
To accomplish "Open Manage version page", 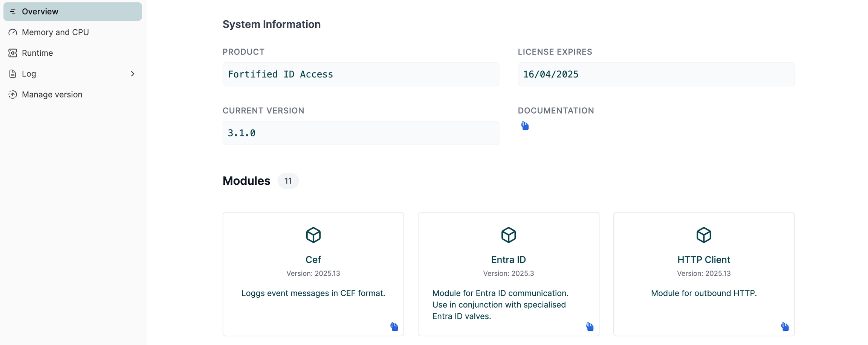I will coord(52,94).
